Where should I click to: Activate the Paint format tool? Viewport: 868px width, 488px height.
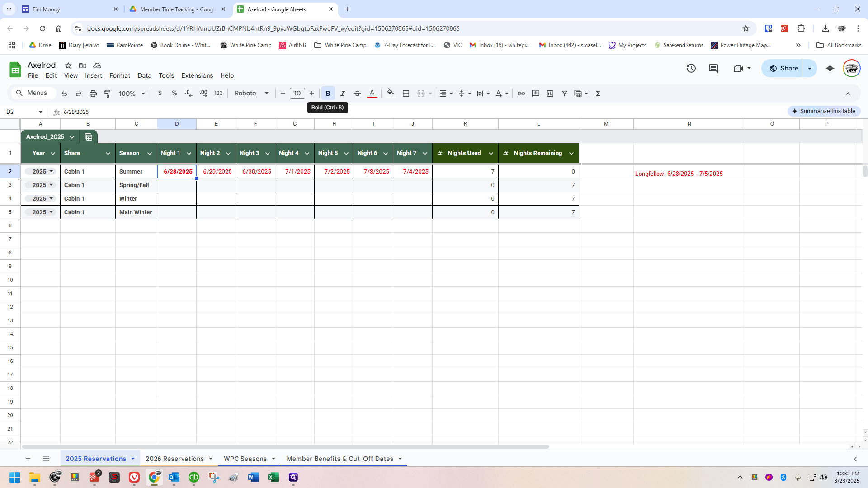[x=108, y=94]
